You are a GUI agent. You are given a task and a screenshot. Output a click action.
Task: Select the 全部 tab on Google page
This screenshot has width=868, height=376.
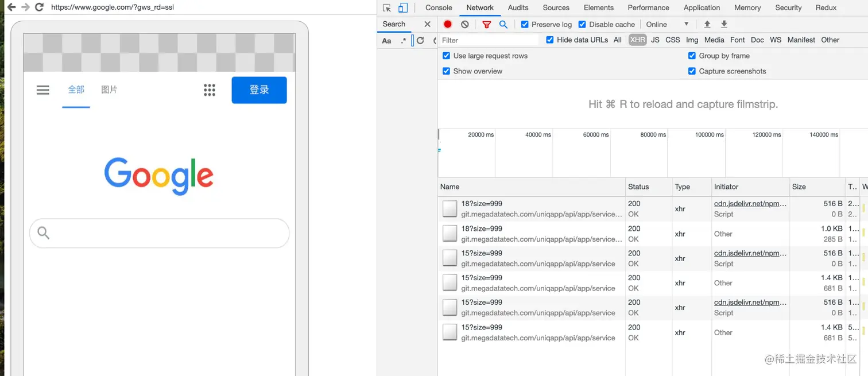point(76,90)
